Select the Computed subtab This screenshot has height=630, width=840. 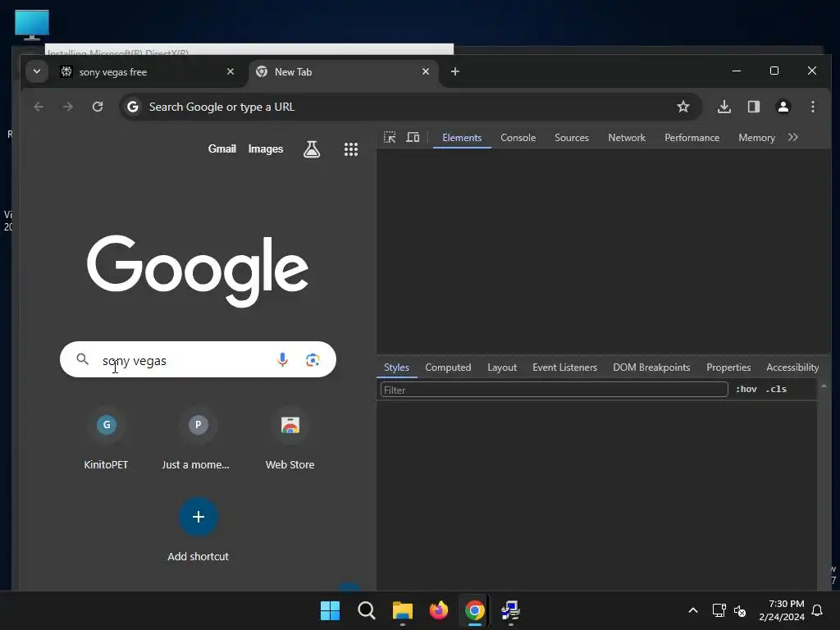point(448,367)
